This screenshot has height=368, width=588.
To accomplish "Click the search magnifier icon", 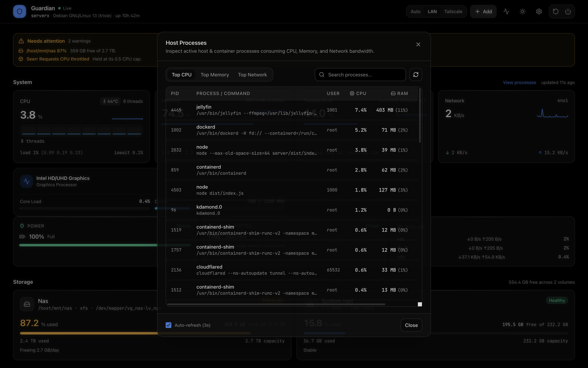I will (x=322, y=74).
